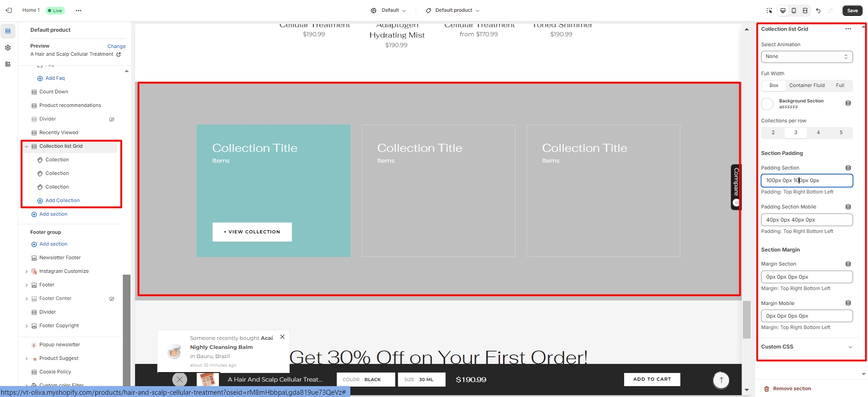Switch to mobile preview icon
The width and height of the screenshot is (868, 397).
point(794,10)
